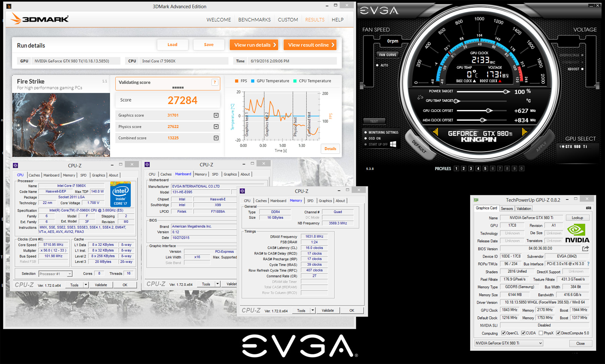The image size is (605, 364).
Task: Toggle the CUDA checkbox in GPU-Z
Action: pyautogui.click(x=523, y=333)
